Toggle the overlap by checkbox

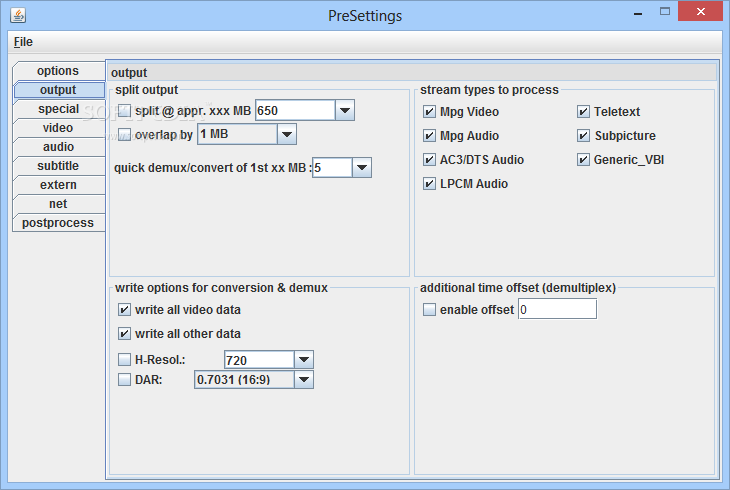click(x=125, y=134)
